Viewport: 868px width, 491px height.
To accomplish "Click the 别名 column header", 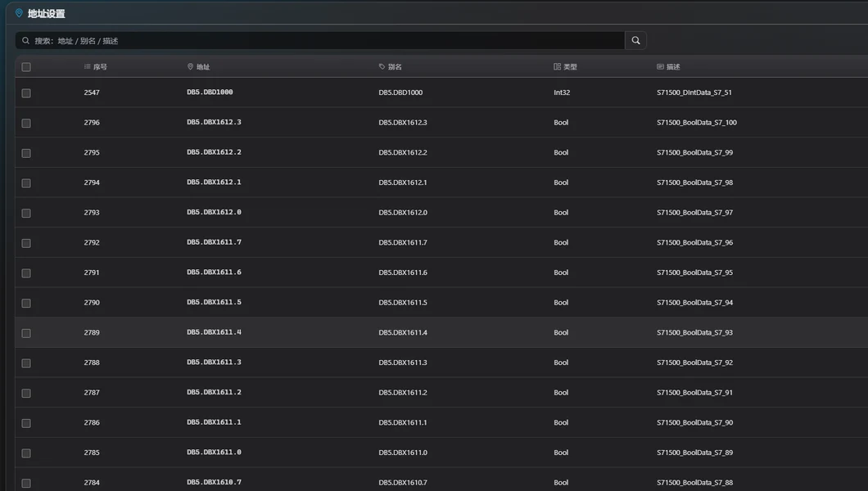I will (x=391, y=67).
